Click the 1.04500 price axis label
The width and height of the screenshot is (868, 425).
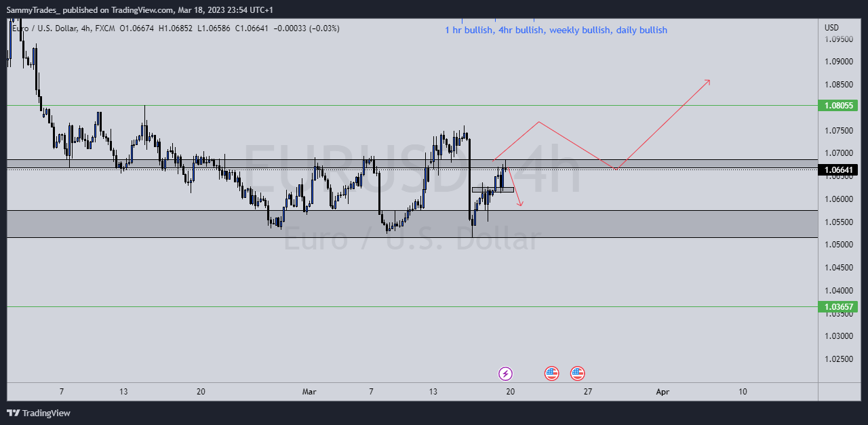tap(838, 268)
